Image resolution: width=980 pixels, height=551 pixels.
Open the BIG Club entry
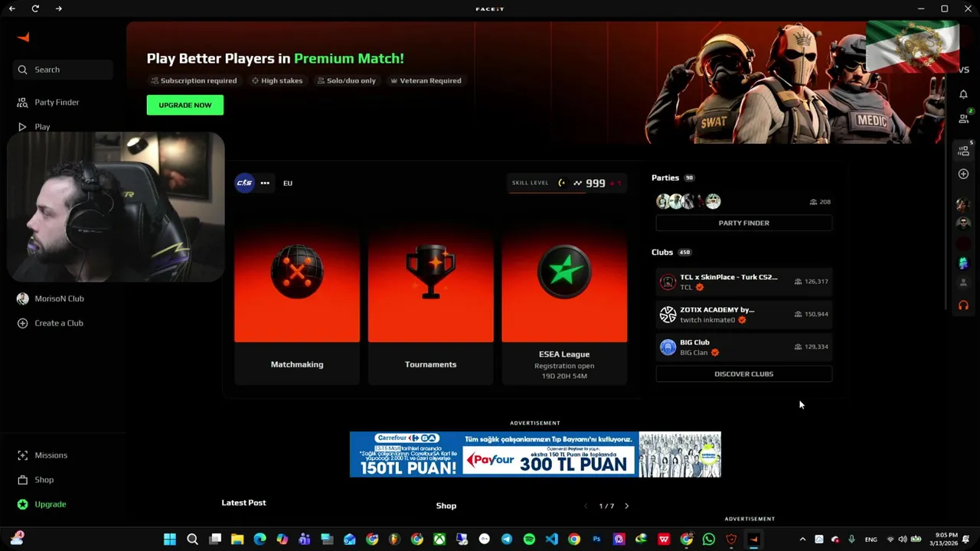tap(743, 347)
